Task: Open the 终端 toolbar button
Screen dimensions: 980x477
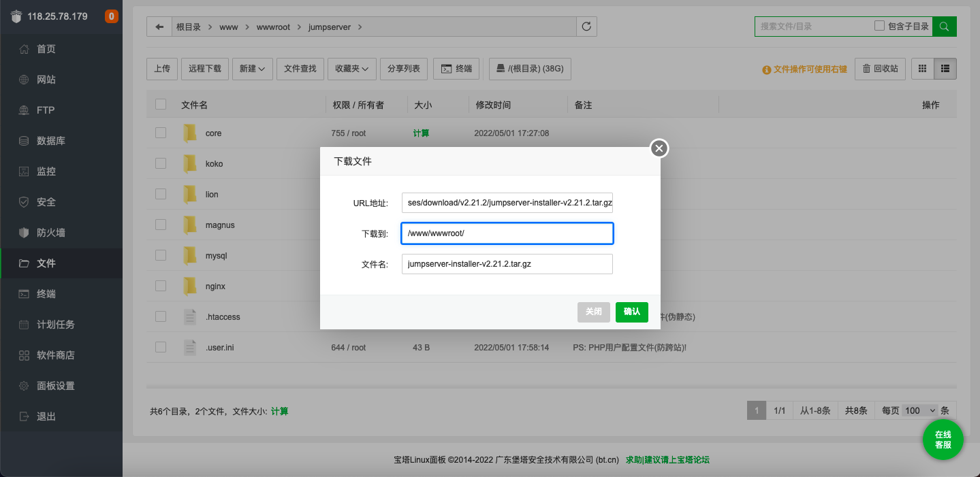Action: [x=456, y=69]
